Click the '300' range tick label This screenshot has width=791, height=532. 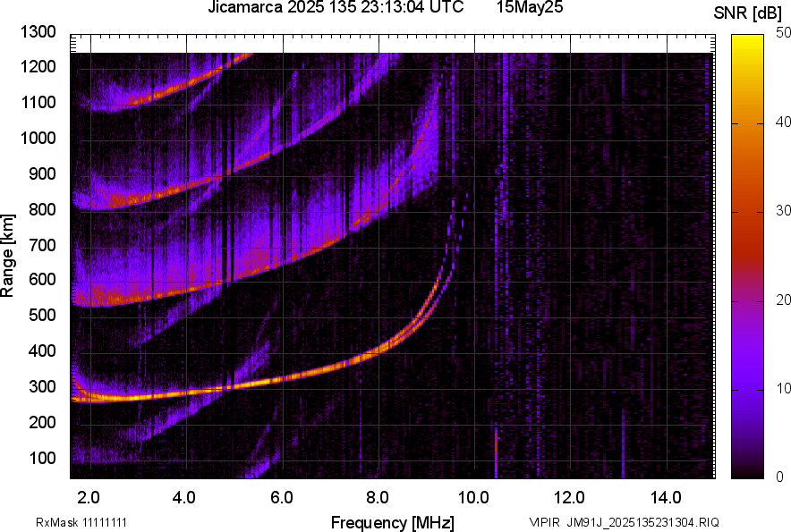pyautogui.click(x=42, y=387)
